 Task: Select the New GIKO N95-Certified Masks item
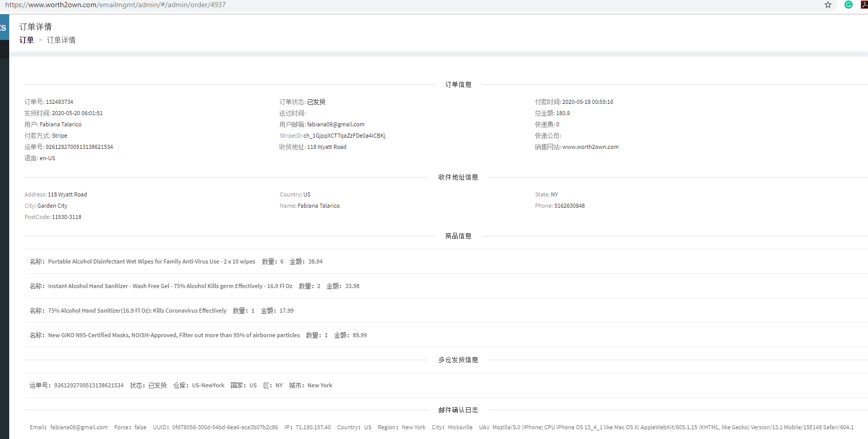(x=174, y=335)
